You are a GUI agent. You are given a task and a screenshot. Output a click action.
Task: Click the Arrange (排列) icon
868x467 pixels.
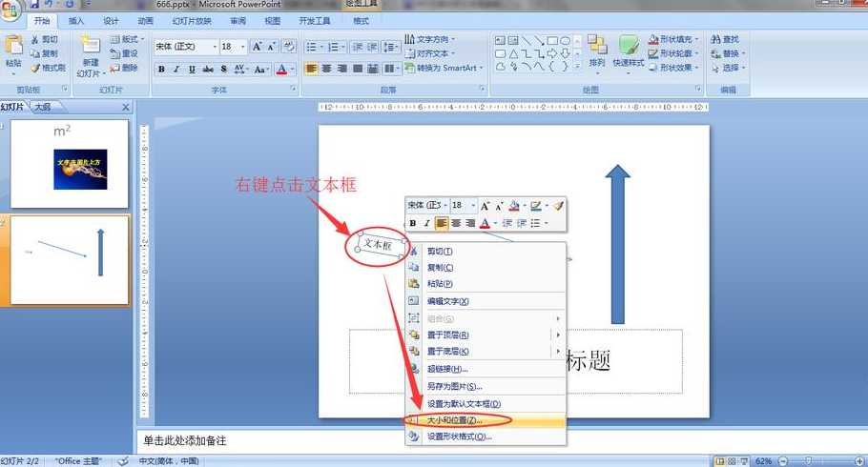click(x=597, y=46)
